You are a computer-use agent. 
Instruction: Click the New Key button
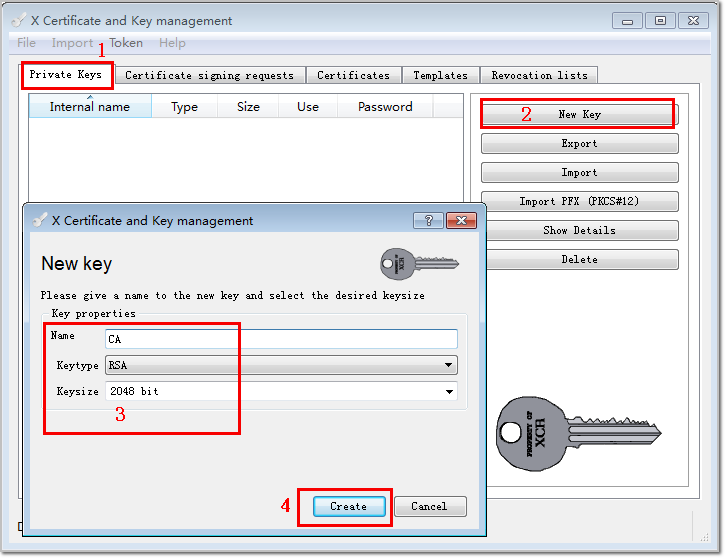(579, 114)
